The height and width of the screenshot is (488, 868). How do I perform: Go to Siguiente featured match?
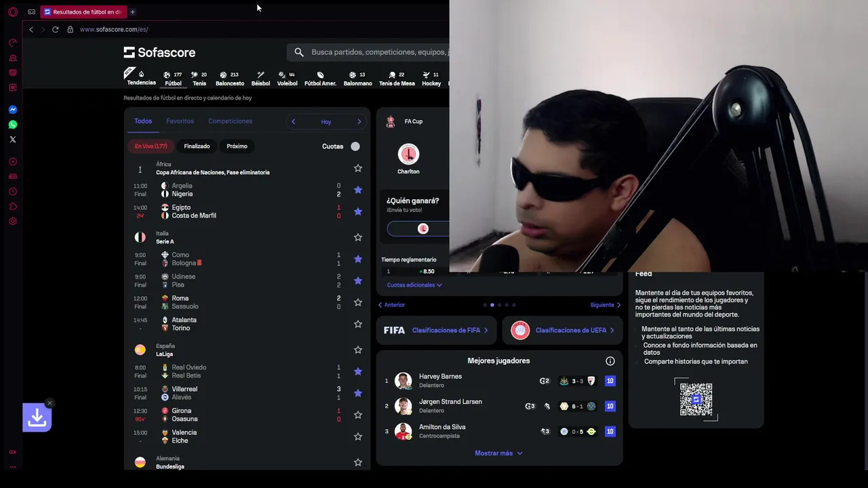click(x=606, y=305)
